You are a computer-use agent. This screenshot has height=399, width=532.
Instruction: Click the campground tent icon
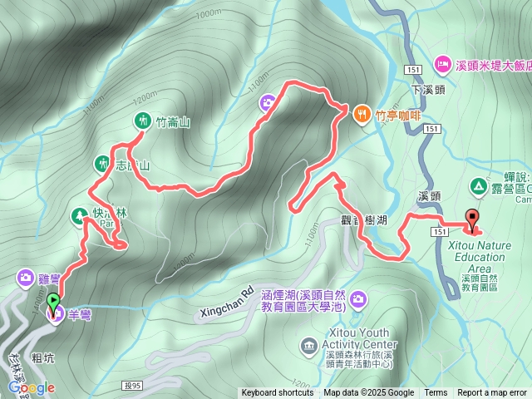(479, 187)
